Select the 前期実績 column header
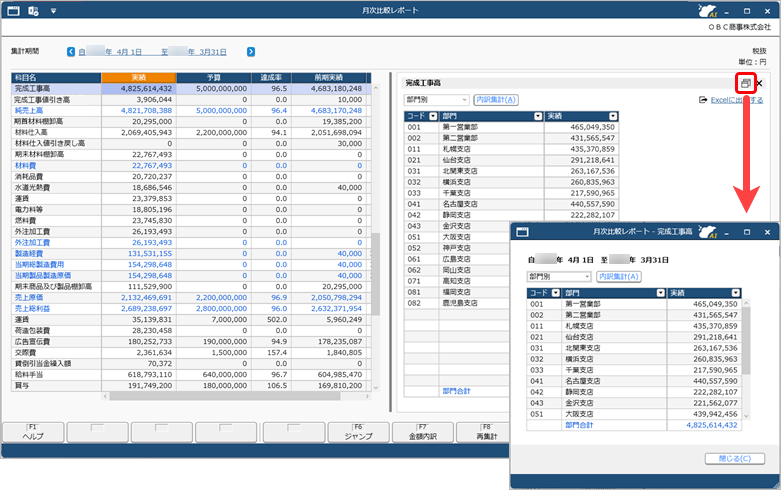This screenshot has height=490, width=781. (329, 78)
